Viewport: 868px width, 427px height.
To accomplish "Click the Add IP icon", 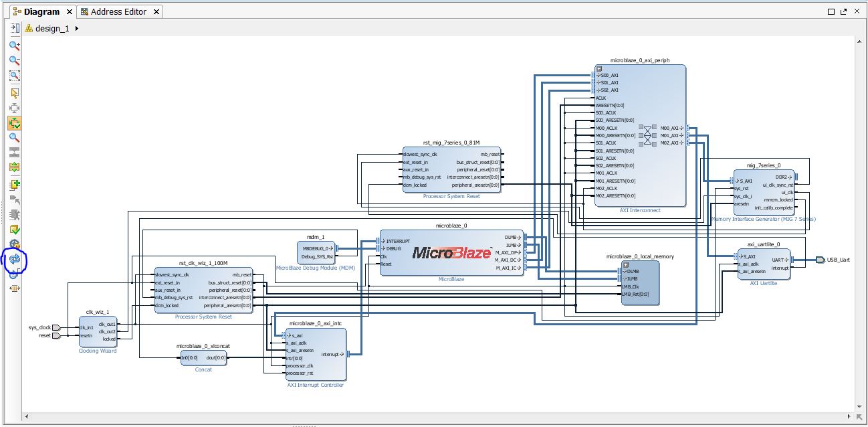I will coord(14,185).
